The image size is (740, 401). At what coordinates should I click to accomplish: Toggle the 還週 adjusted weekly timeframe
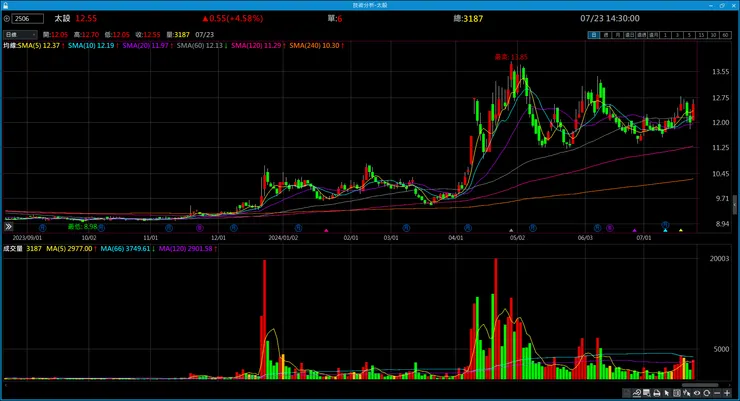point(641,35)
